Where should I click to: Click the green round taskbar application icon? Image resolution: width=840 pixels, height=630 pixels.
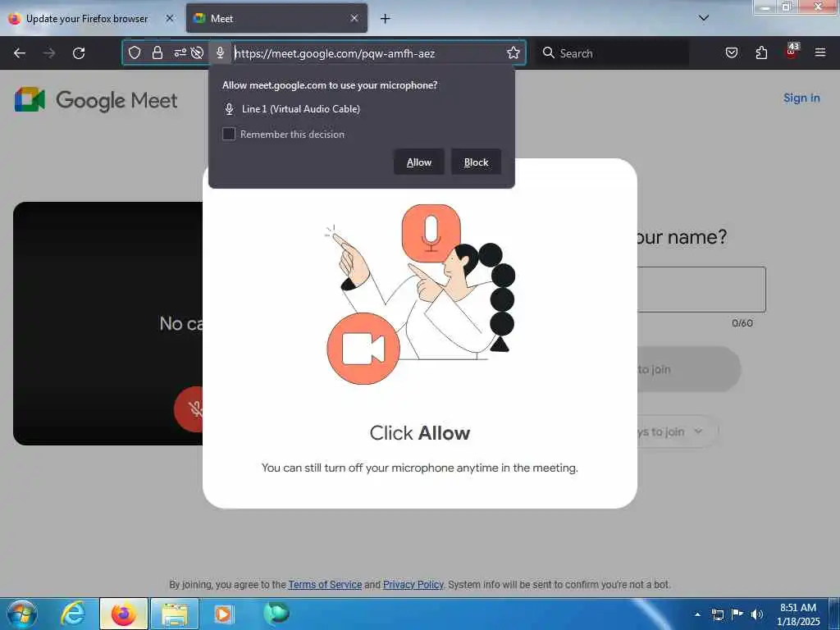(x=276, y=613)
